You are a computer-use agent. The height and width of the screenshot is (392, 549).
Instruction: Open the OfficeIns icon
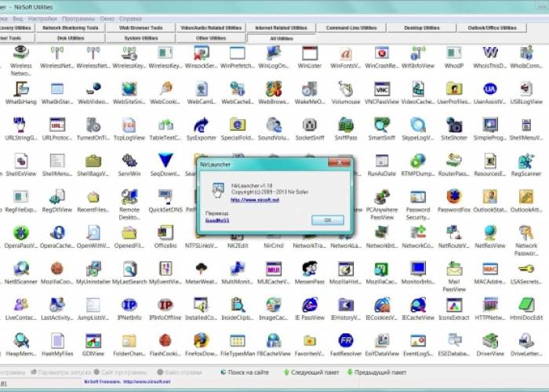(x=165, y=233)
